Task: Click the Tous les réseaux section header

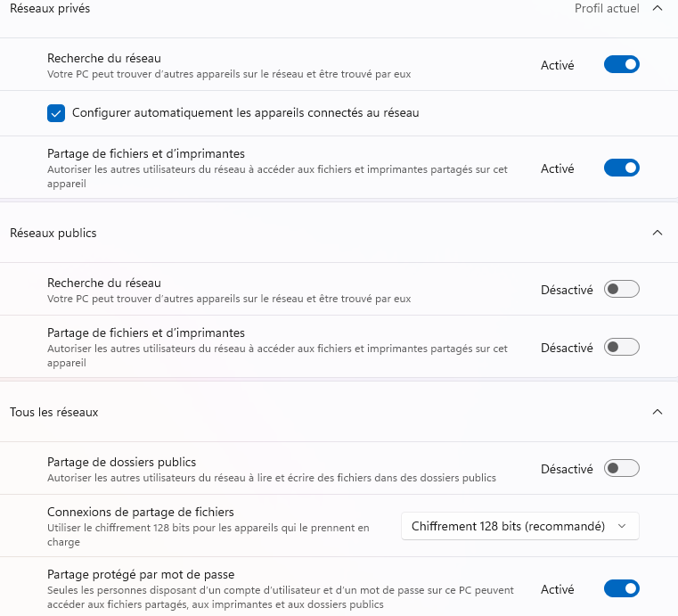Action: 339,412
